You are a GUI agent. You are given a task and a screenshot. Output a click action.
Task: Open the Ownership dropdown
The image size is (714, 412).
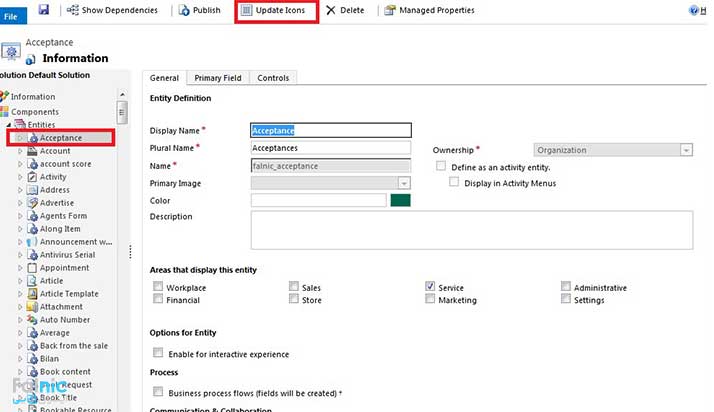686,150
